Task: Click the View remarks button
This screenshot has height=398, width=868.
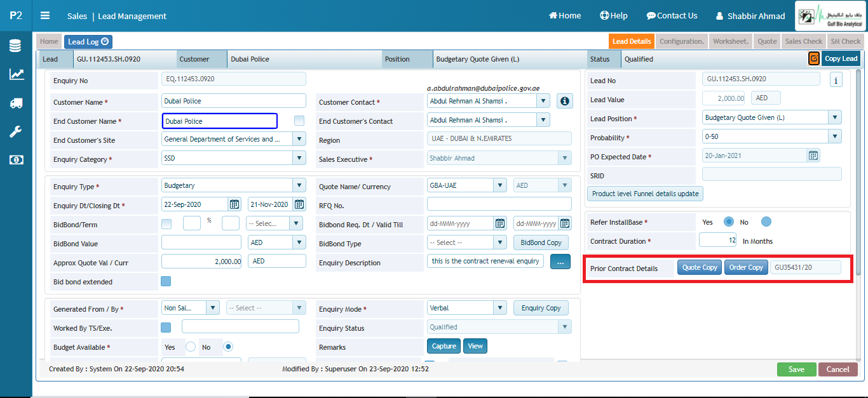Action: [x=475, y=346]
